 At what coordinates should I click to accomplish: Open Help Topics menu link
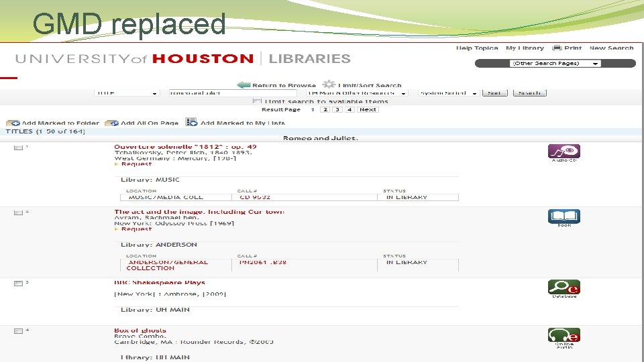click(477, 48)
